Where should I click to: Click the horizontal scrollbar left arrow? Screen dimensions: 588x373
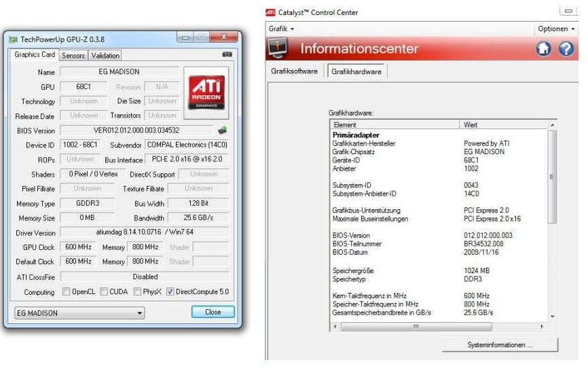coord(335,327)
